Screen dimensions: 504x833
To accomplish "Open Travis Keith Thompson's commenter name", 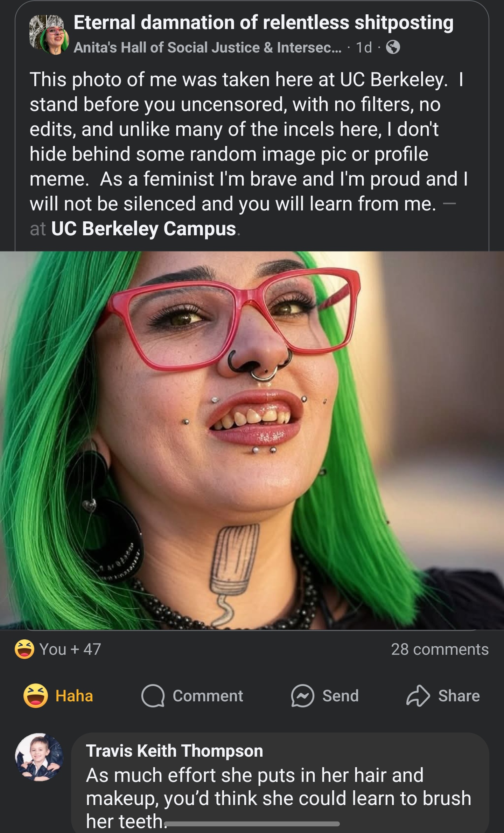I will 174,751.
